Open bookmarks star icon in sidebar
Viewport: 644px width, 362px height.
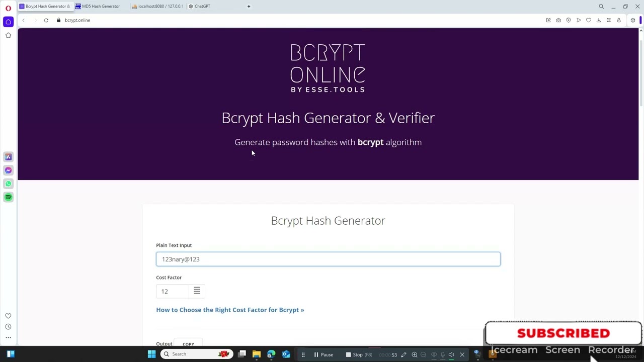(x=8, y=35)
